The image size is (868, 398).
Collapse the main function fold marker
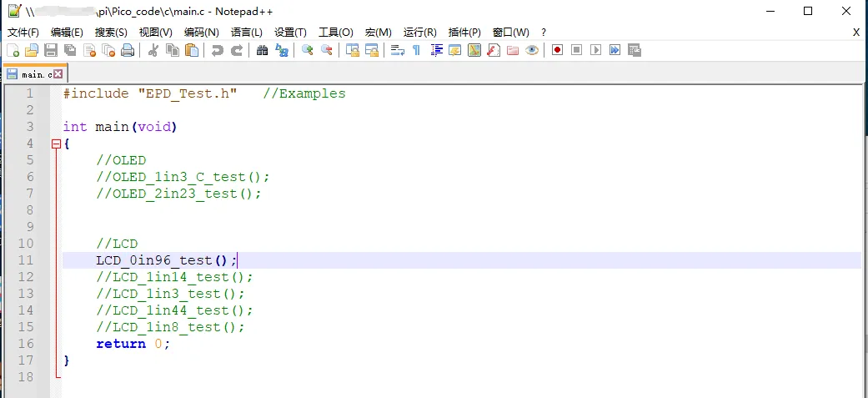coord(55,144)
